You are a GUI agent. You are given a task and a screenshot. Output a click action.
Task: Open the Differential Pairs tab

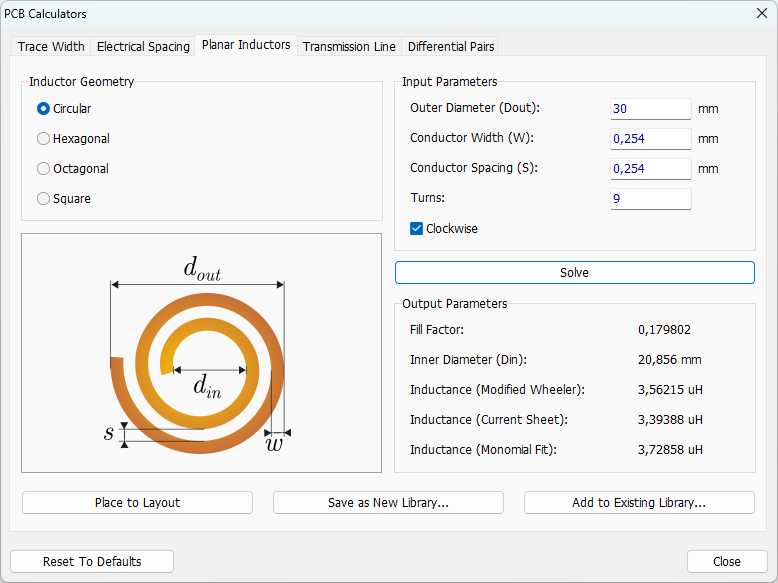tap(451, 47)
